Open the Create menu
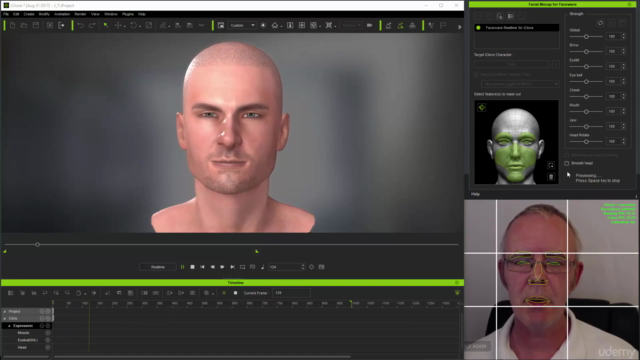Viewport: 640px width, 360px height. [x=29, y=14]
